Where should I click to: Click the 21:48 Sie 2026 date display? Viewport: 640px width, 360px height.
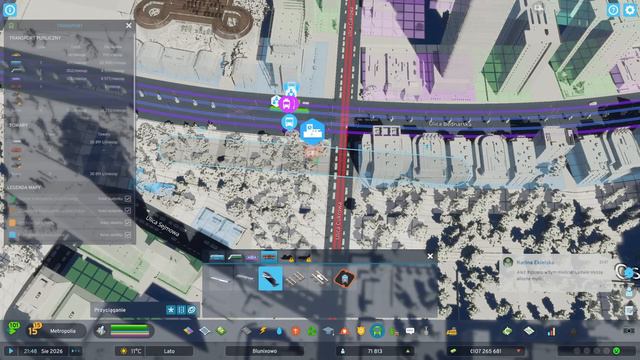[x=43, y=351]
